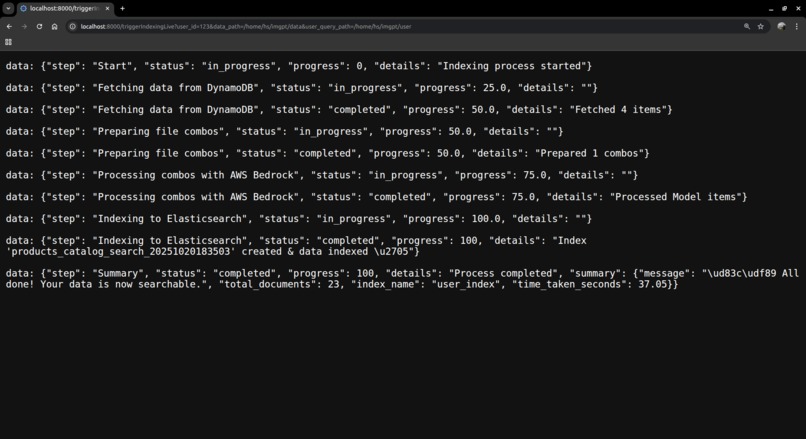This screenshot has height=439, width=806.
Task: Open the profile avatar menu
Action: tap(781, 26)
